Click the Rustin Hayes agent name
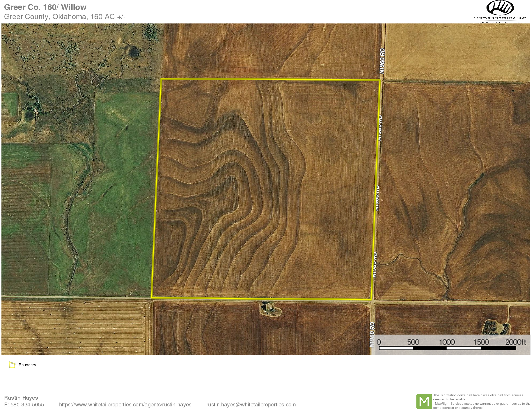This screenshot has width=532, height=411. (x=21, y=398)
